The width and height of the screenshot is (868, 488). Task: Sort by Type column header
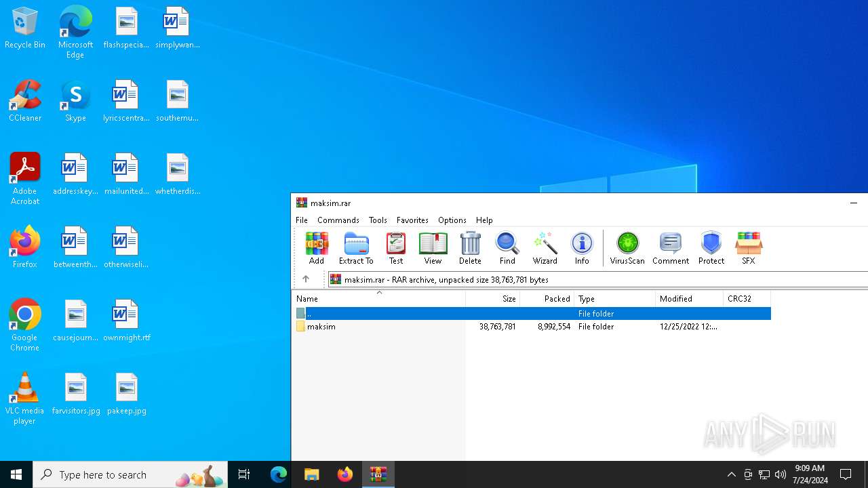point(615,299)
